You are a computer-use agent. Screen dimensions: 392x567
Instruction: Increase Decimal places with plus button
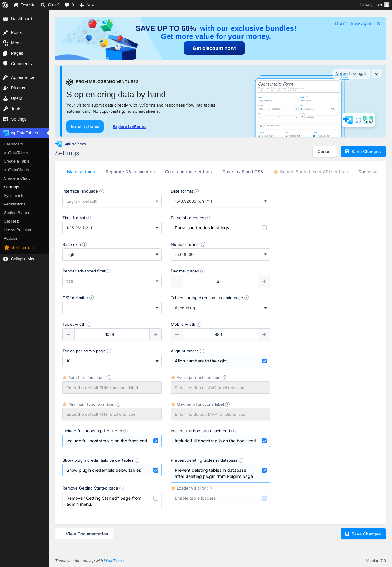coord(264,281)
